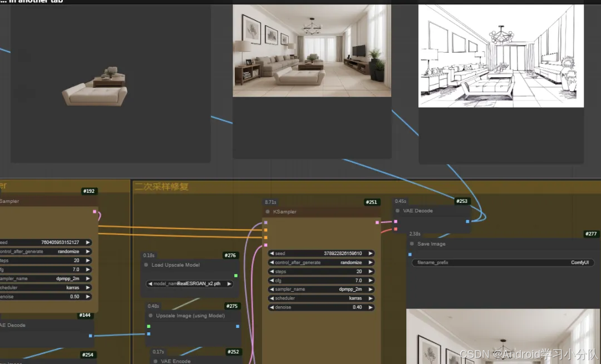Click the steps value 20 in KSampler #251
The width and height of the screenshot is (601, 364).
(x=359, y=271)
